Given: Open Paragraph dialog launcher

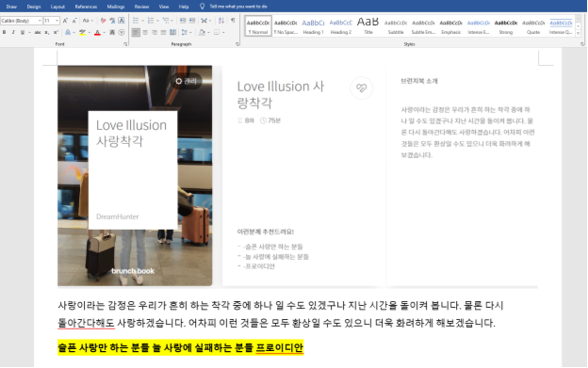Looking at the screenshot, I should click(237, 44).
